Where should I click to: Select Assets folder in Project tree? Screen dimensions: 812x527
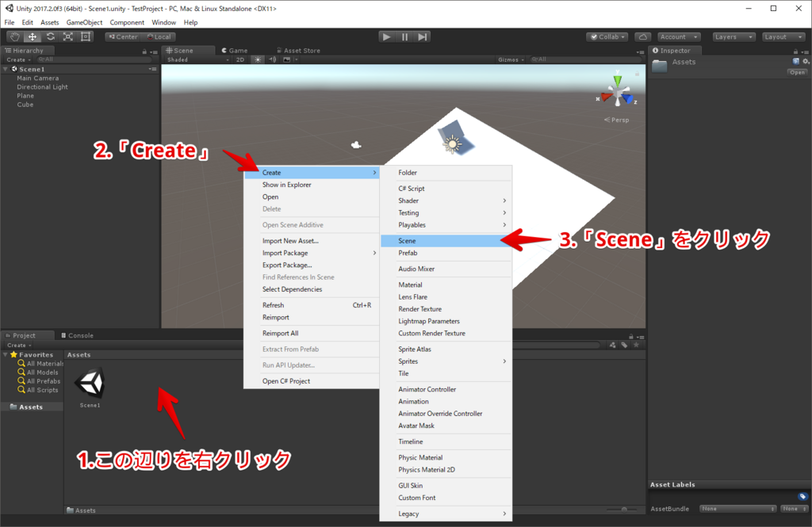click(x=26, y=407)
